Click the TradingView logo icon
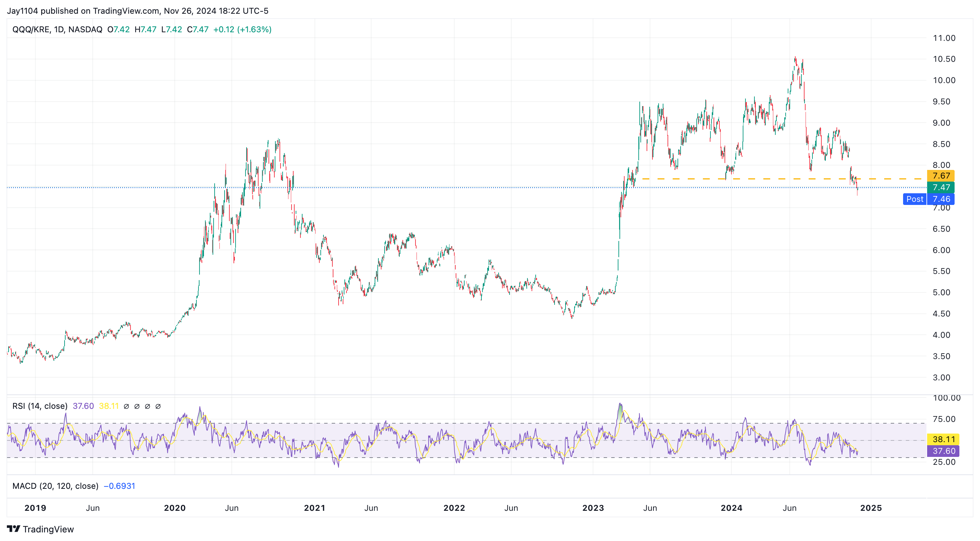This screenshot has width=980, height=541. click(13, 528)
